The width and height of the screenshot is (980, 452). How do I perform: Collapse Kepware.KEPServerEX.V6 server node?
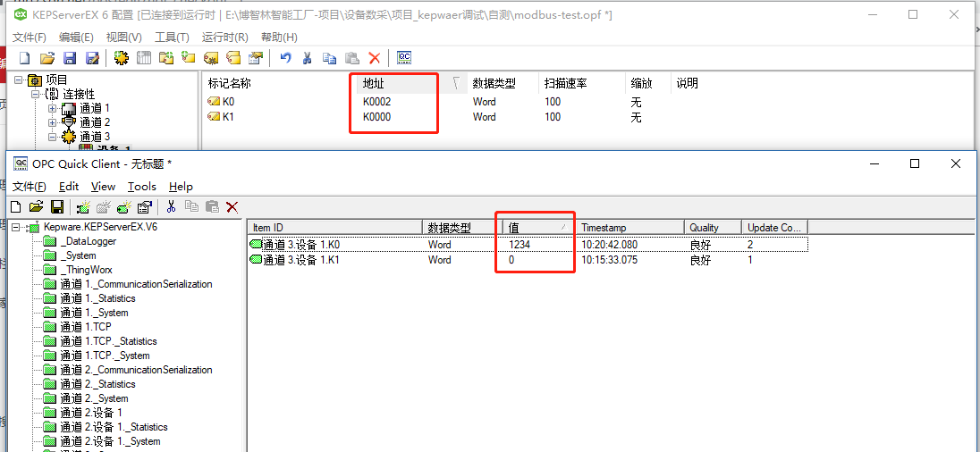[15, 227]
